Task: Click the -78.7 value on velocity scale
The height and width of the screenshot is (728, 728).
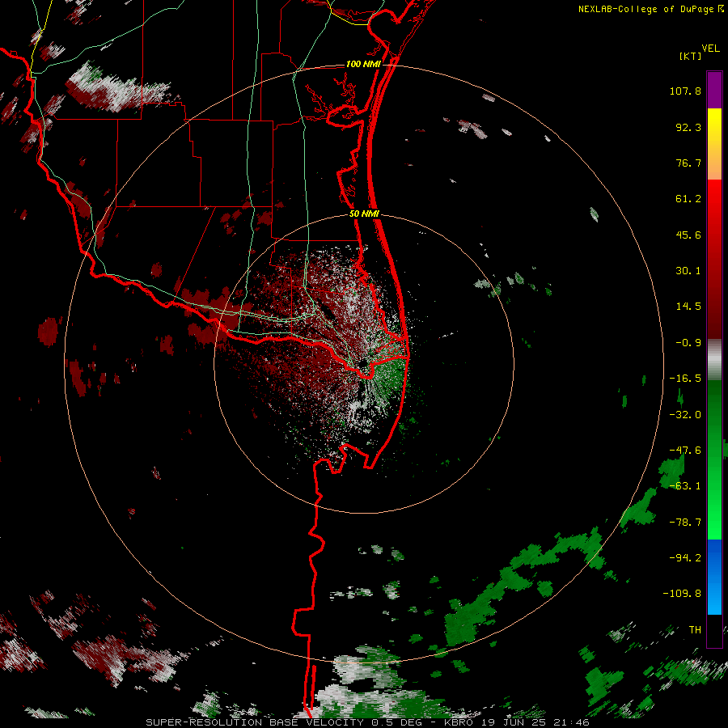Action: (x=685, y=523)
